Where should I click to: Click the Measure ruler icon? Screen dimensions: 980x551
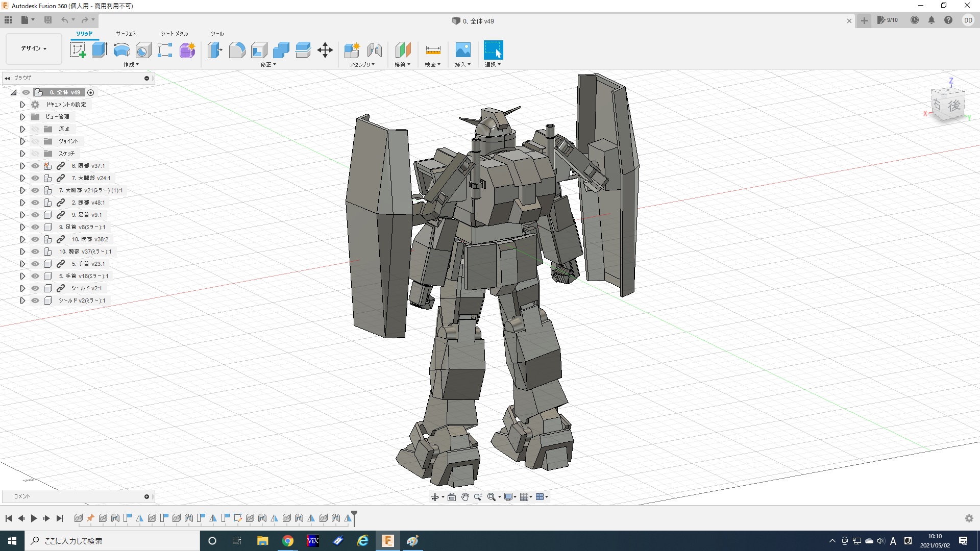(432, 50)
